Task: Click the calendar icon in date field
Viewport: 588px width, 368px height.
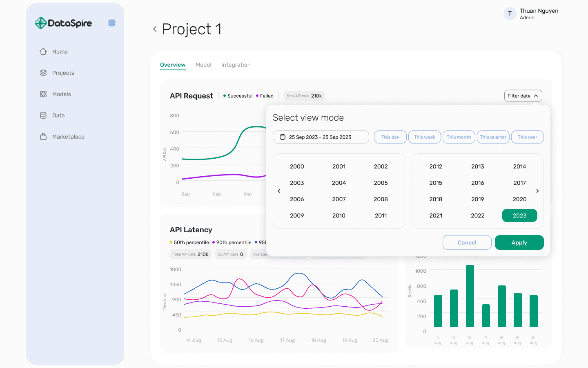Action: coord(283,137)
